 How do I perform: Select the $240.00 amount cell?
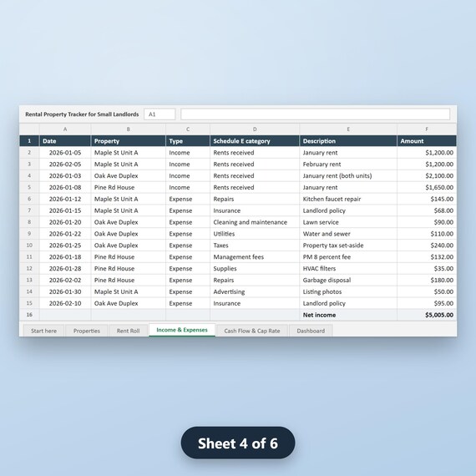tap(427, 246)
